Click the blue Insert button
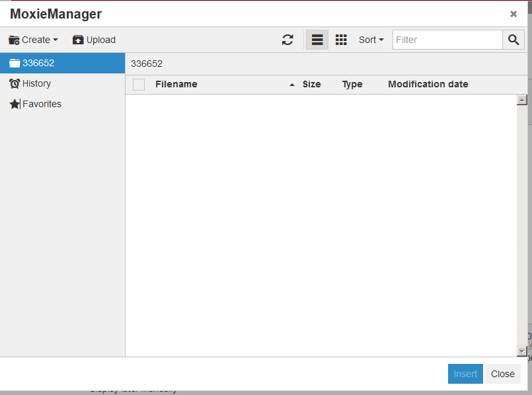The image size is (532, 395). coord(465,374)
